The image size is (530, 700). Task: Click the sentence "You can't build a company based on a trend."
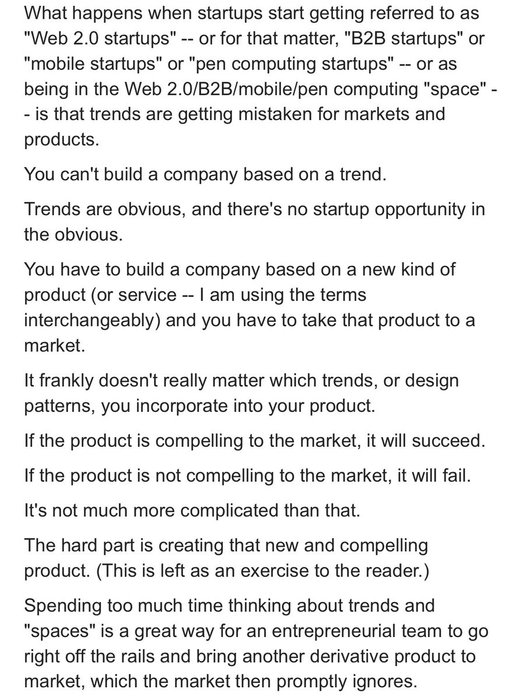coord(205,174)
